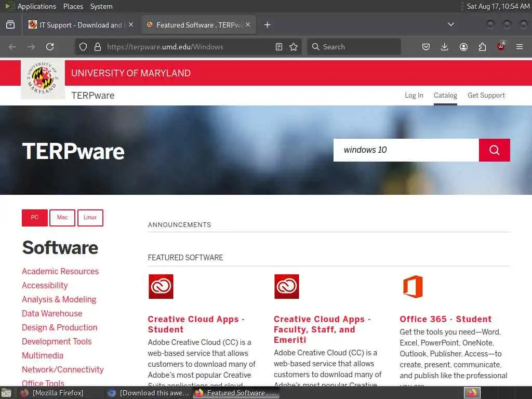Switch to Download this awe... taskbar window

(148, 393)
